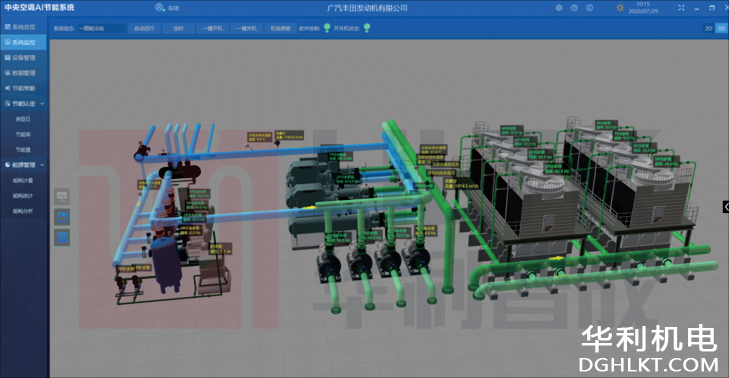This screenshot has width=729, height=378.
Task: Open the settings gear icon in header
Action: pyautogui.click(x=559, y=8)
